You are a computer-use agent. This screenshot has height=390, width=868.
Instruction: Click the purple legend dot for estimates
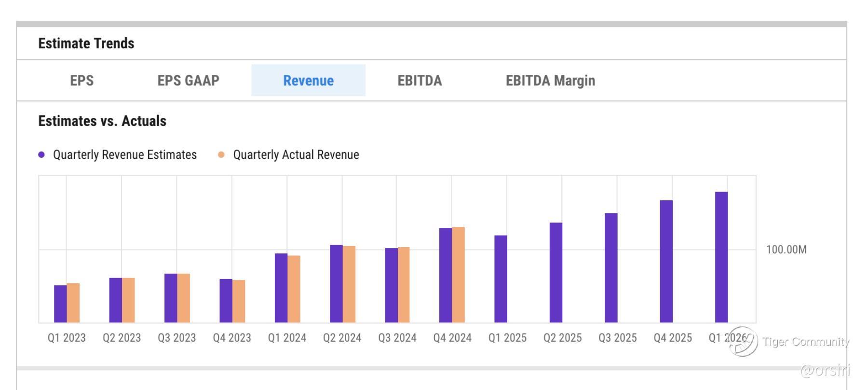tap(41, 155)
